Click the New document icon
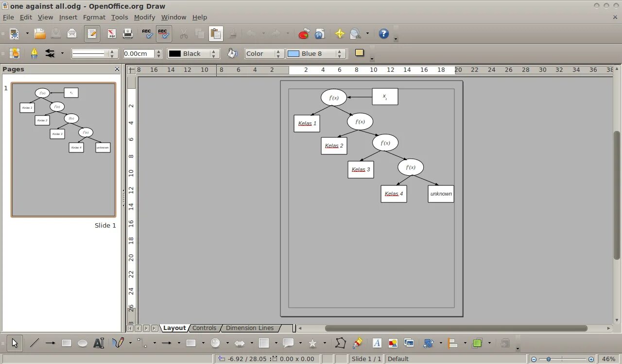Screen dimensions: 622x364 pos(14,33)
